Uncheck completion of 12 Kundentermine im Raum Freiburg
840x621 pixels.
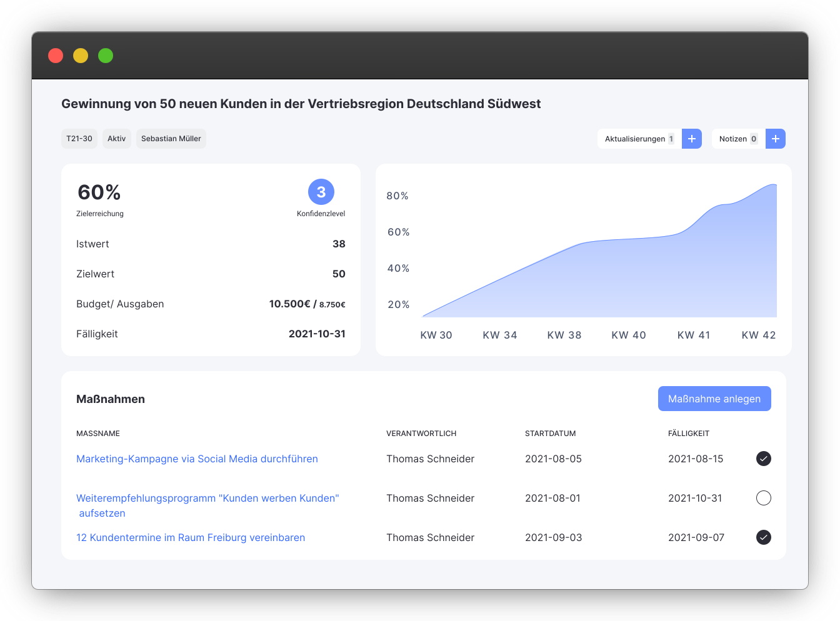pos(763,537)
